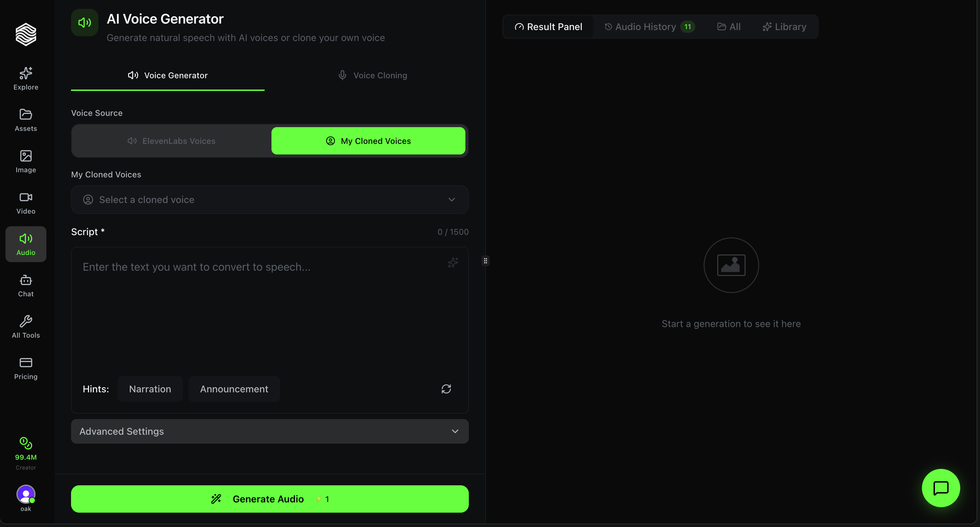
Task: Open the floating chat support bubble
Action: [940, 488]
